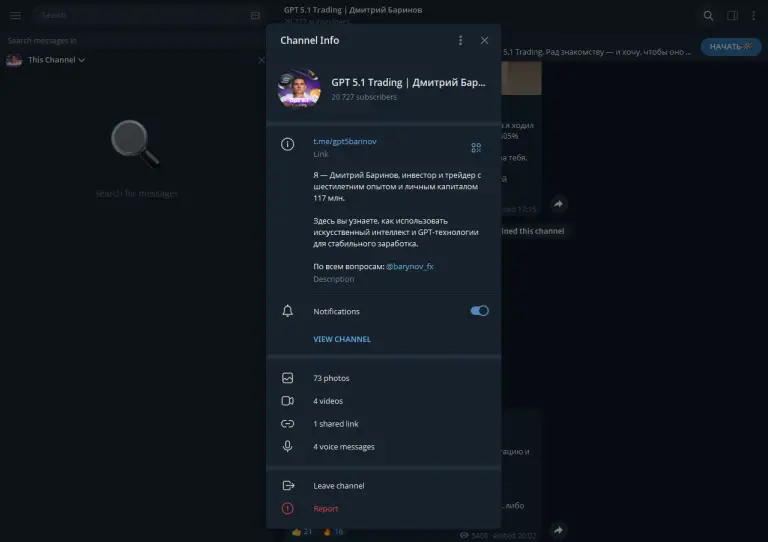Viewport: 768px width, 542px height.
Task: Click the leave channel exit icon
Action: (x=288, y=486)
